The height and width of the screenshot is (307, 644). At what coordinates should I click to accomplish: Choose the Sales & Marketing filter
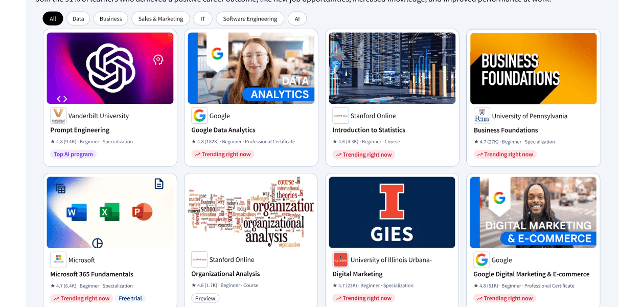point(160,19)
